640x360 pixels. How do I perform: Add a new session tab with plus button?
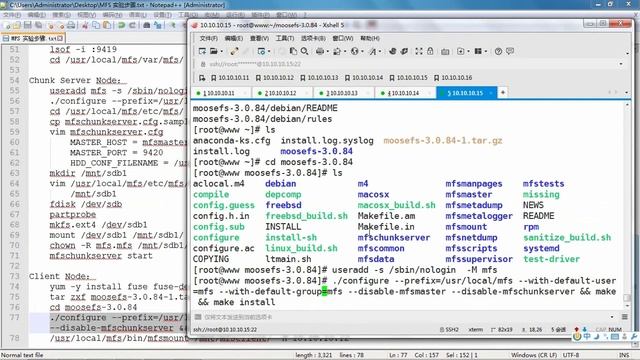point(503,93)
